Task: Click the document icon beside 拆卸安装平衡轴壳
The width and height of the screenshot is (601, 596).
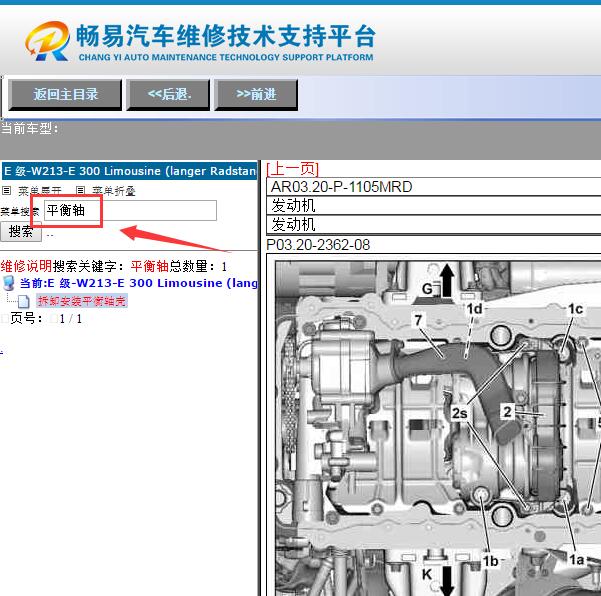Action: tap(24, 302)
